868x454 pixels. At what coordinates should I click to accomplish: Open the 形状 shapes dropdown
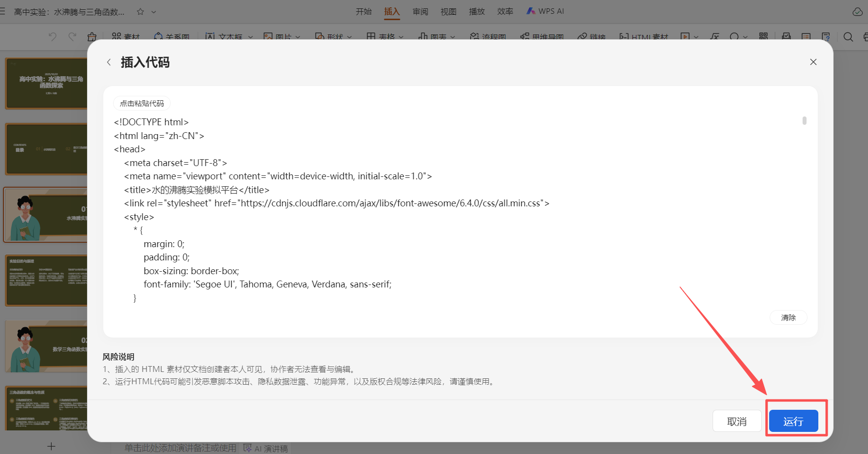[x=350, y=37]
